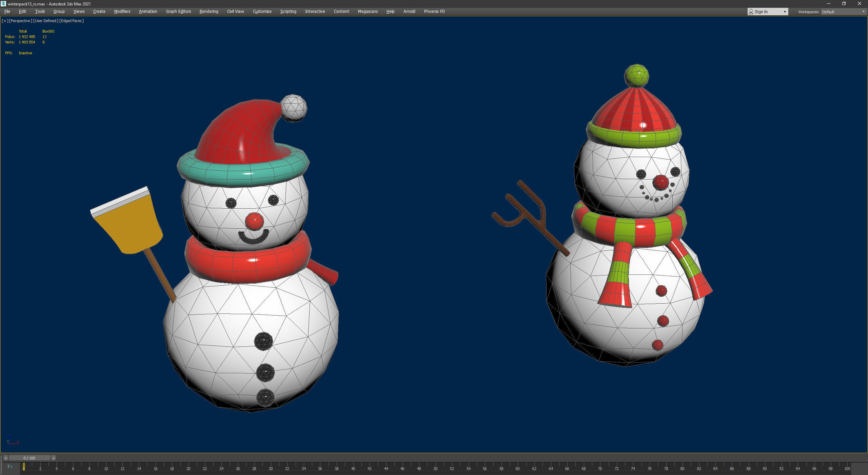Screen dimensions: 868x475
Task: Open the Animation menu
Action: [x=148, y=12]
